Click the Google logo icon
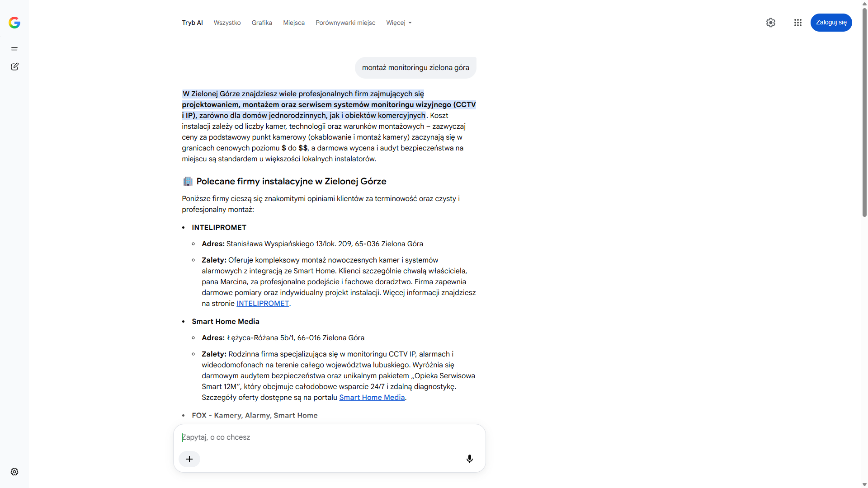Screen dimensions: 868x488 (x=14, y=23)
